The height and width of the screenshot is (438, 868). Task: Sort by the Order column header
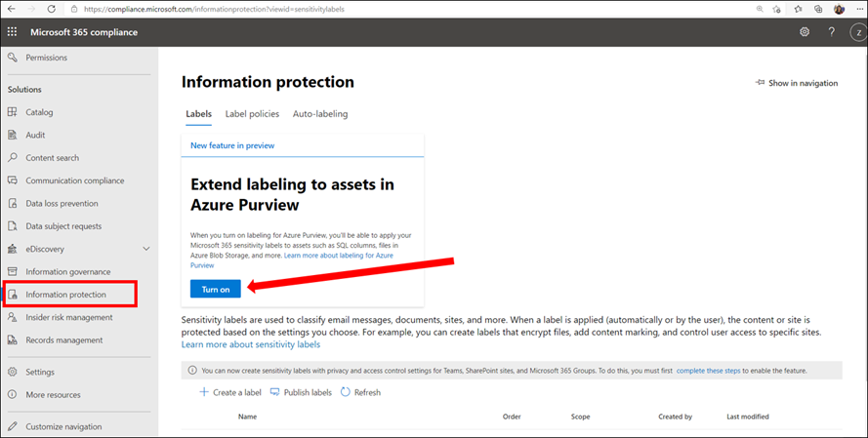(x=512, y=417)
